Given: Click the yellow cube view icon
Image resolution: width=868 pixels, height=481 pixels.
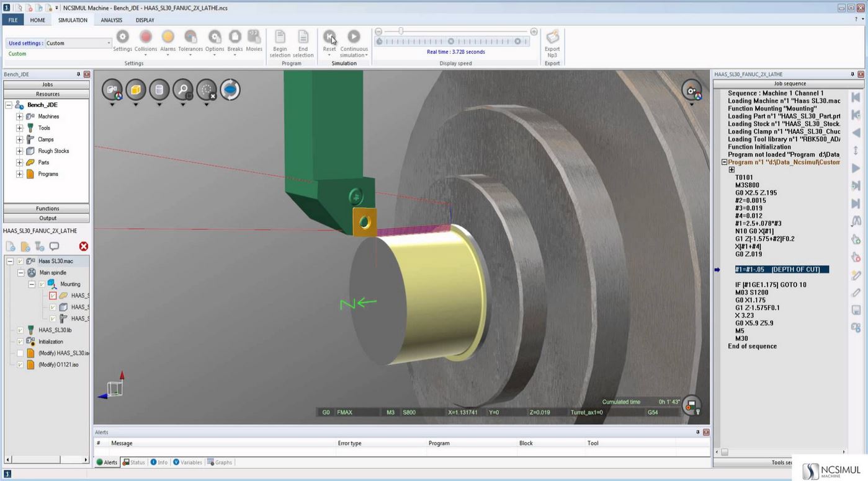Looking at the screenshot, I should point(136,90).
